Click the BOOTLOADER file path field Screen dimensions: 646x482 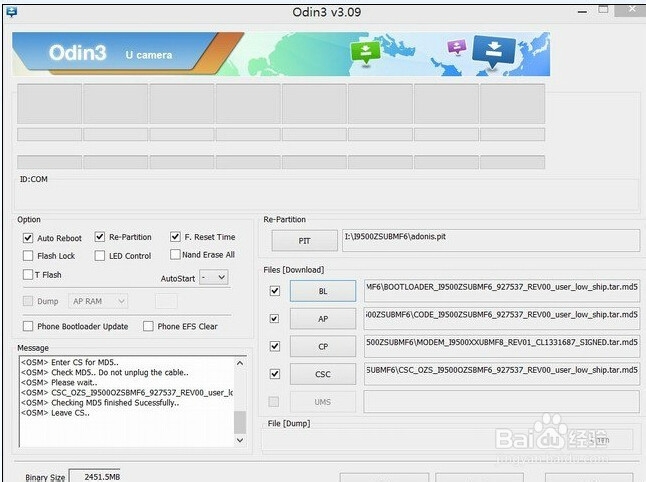(501, 291)
